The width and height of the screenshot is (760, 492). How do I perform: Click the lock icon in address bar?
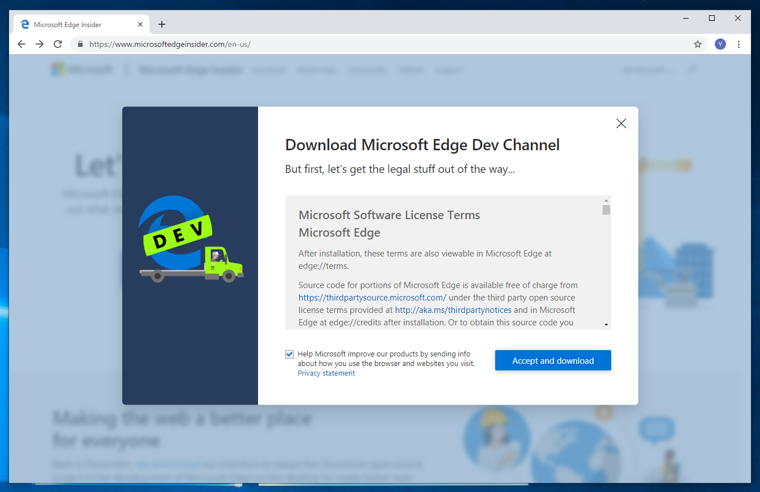[x=80, y=44]
